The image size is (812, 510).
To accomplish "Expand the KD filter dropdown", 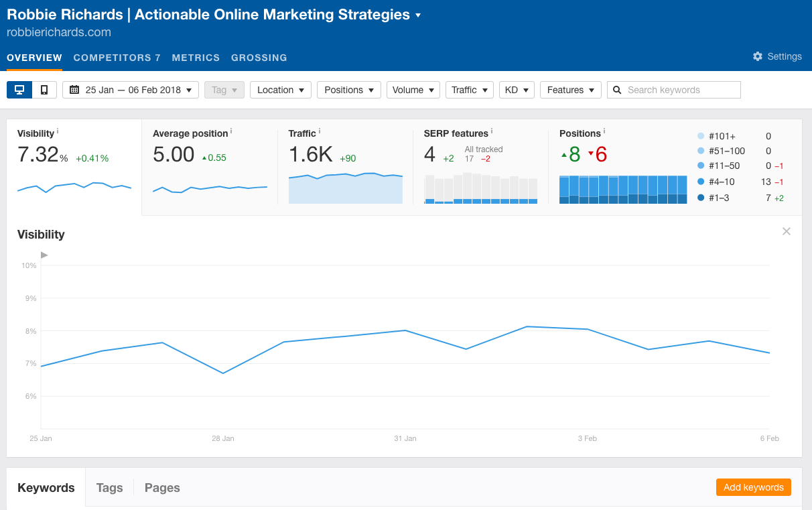I will click(x=517, y=90).
